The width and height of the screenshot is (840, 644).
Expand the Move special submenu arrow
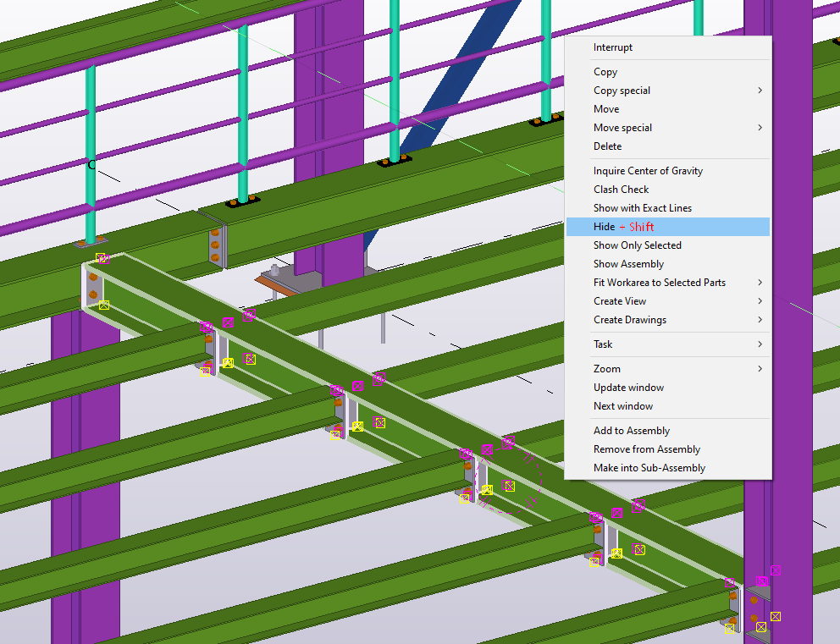(x=760, y=128)
